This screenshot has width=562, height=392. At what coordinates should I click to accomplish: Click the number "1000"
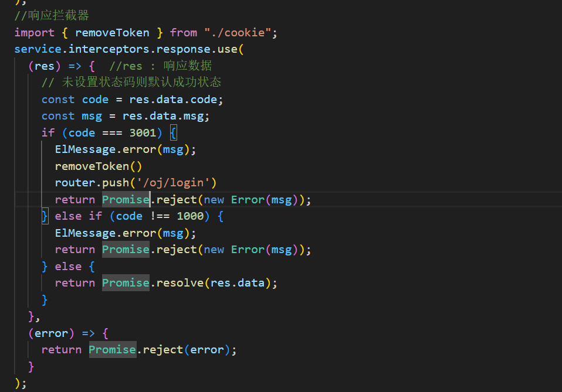pyautogui.click(x=190, y=216)
